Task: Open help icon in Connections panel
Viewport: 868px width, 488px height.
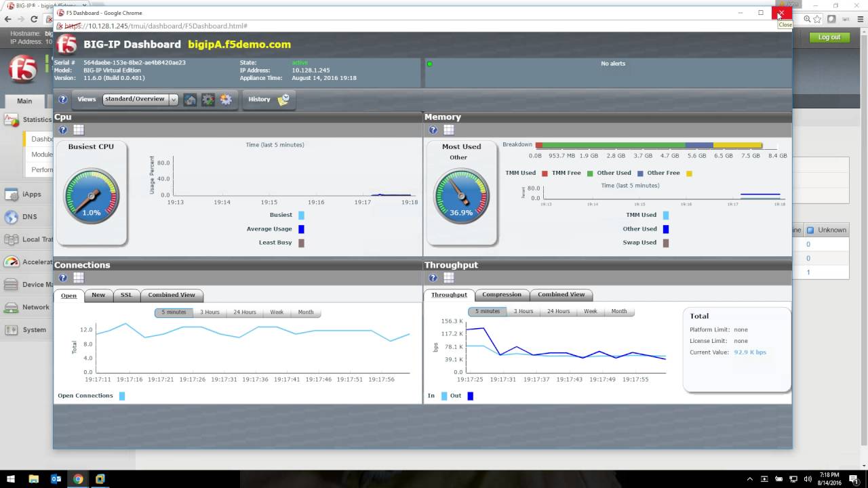Action: [63, 277]
